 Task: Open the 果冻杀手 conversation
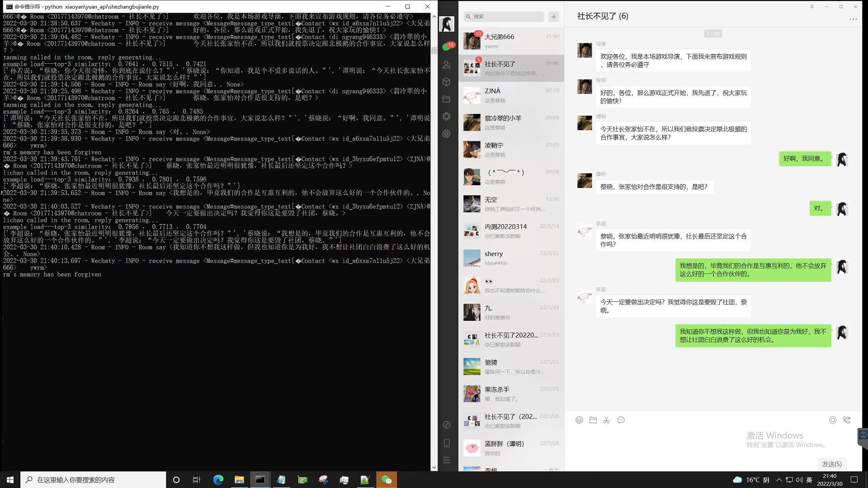(x=511, y=394)
